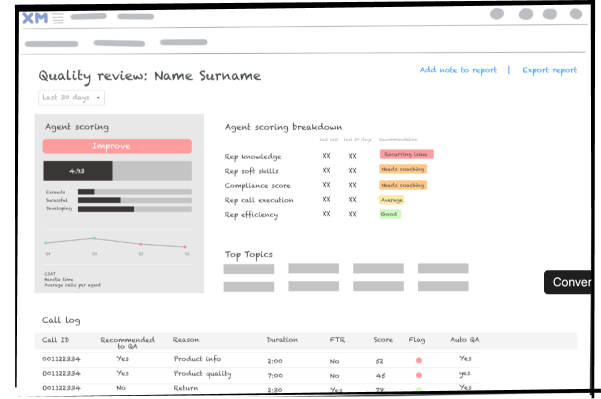Click the Product info reason cell

tap(197, 359)
